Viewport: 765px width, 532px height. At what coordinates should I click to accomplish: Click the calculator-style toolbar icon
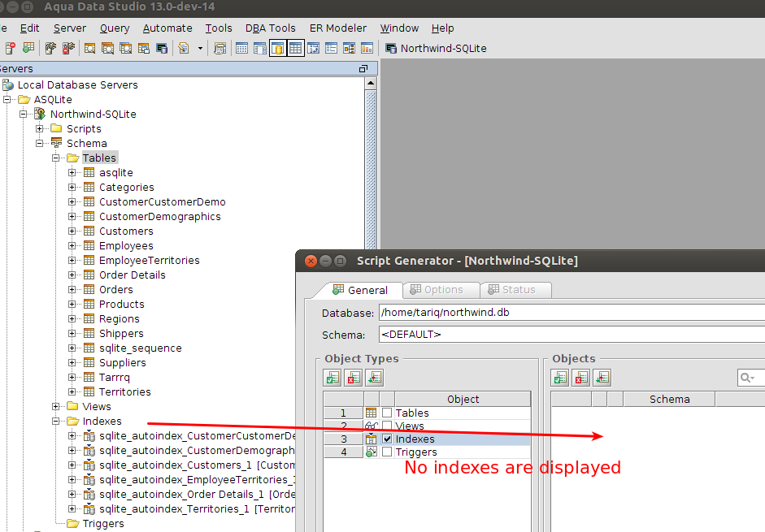click(220, 48)
